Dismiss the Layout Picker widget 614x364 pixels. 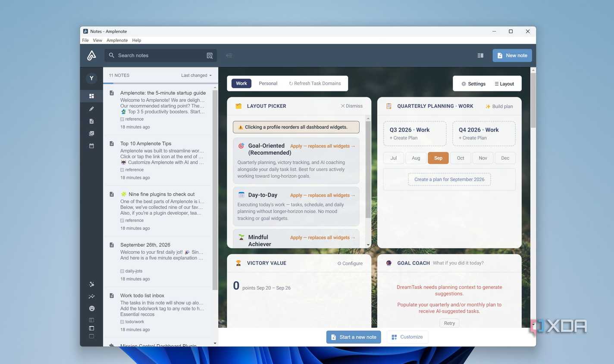[x=351, y=106]
